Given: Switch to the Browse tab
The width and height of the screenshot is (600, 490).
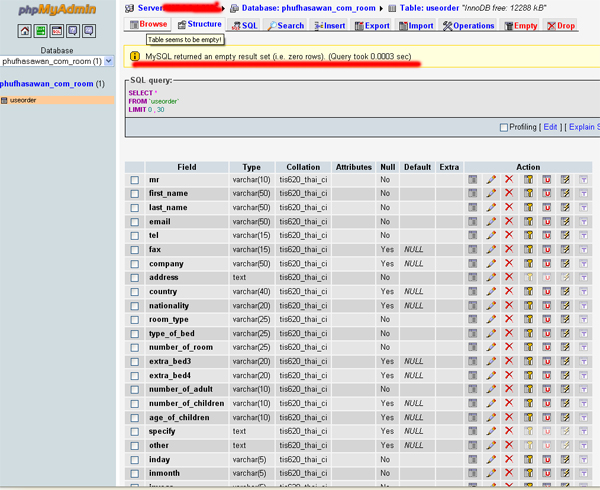Looking at the screenshot, I should click(148, 24).
